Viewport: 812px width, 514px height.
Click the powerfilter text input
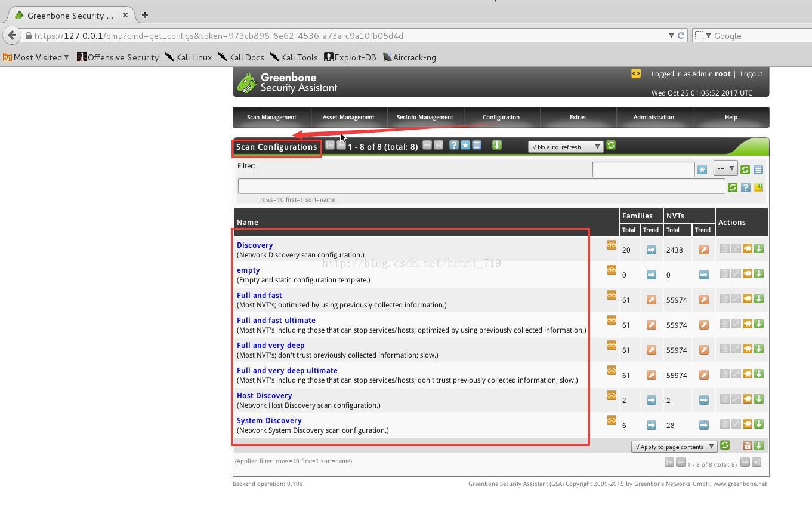[x=481, y=186]
